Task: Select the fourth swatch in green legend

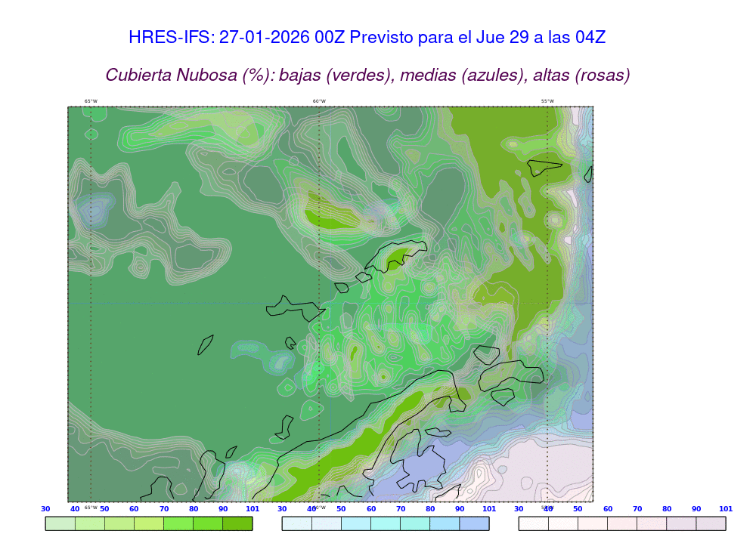Action: tap(149, 523)
